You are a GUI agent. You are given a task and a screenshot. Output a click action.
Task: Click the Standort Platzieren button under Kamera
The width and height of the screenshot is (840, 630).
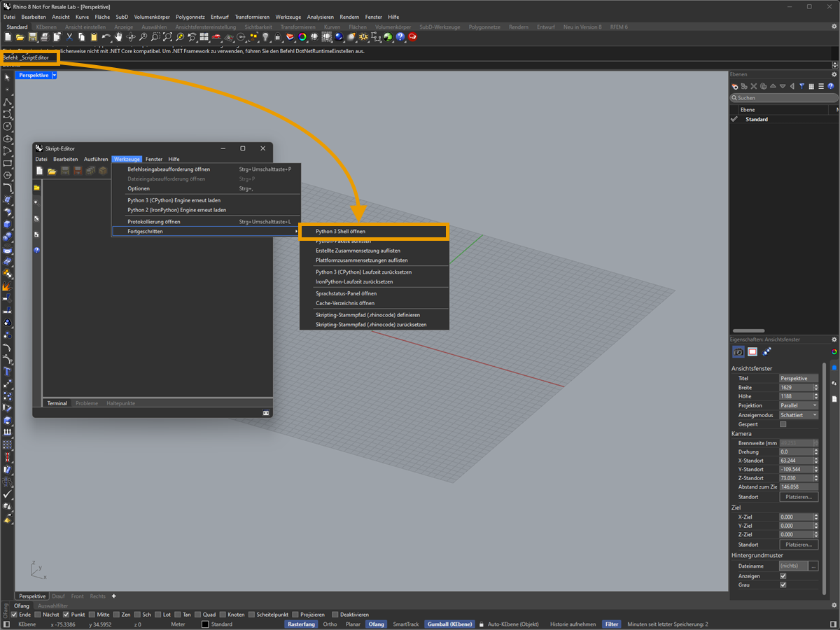[798, 496]
